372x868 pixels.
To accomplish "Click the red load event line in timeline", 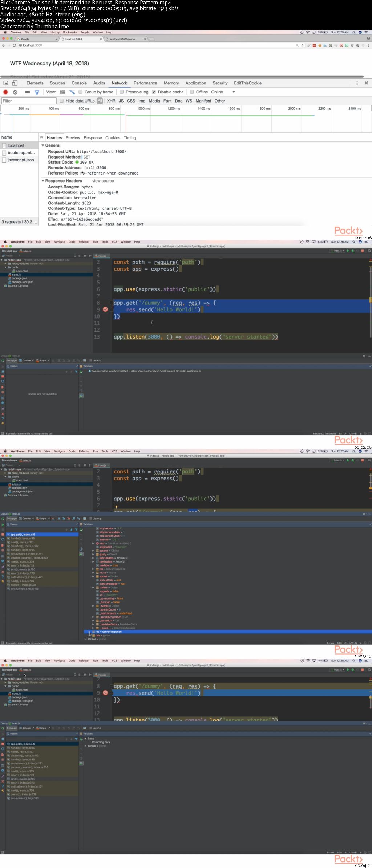I will coord(126,123).
